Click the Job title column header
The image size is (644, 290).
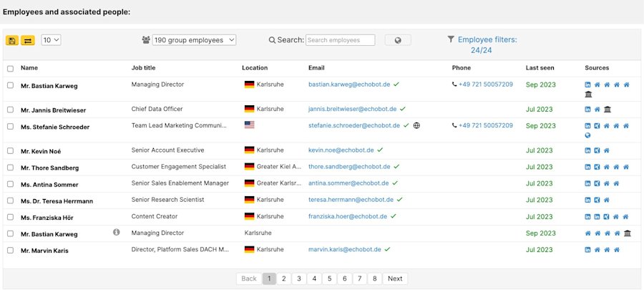coord(143,68)
